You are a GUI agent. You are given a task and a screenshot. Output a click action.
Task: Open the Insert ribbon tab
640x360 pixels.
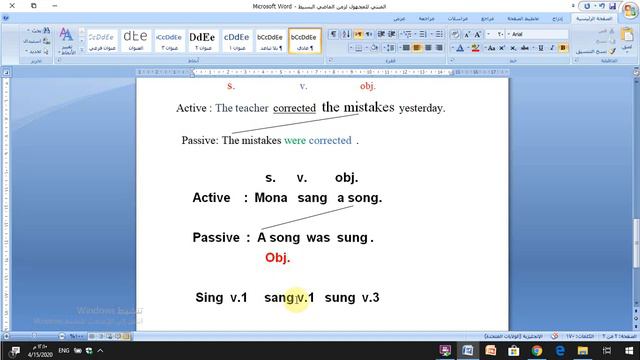coord(558,19)
